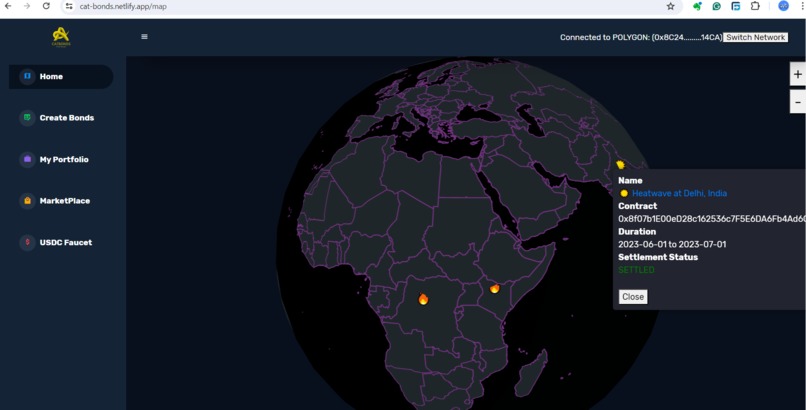
Task: Click the My Portfolio sidebar icon
Action: (x=27, y=159)
